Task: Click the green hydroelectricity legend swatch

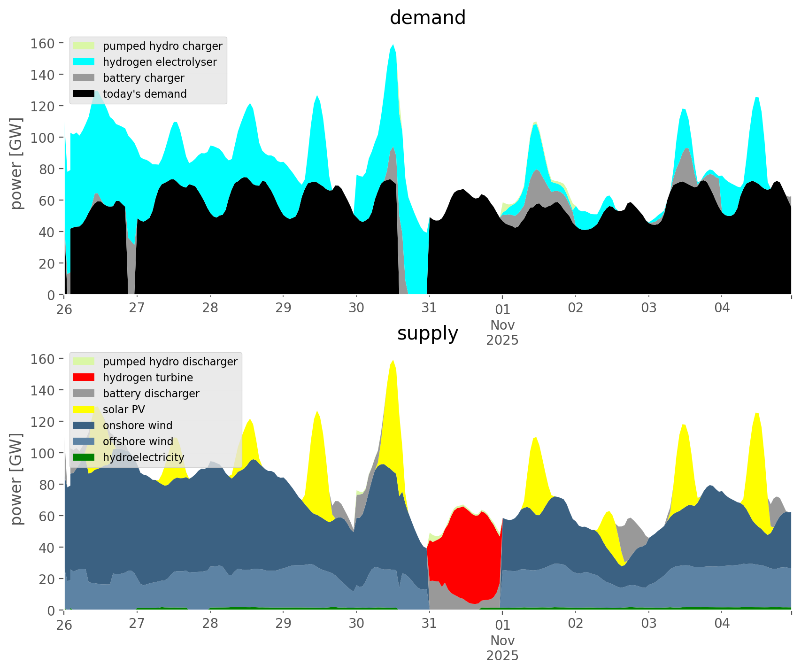Action: coord(84,457)
